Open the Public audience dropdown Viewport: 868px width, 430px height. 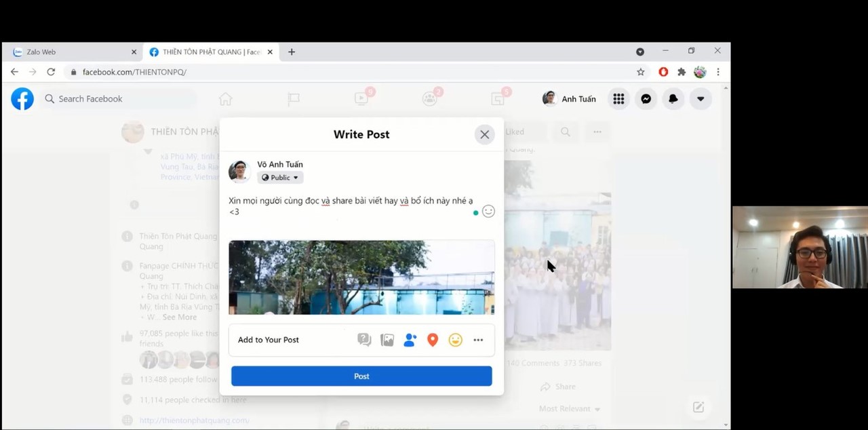[x=280, y=178]
